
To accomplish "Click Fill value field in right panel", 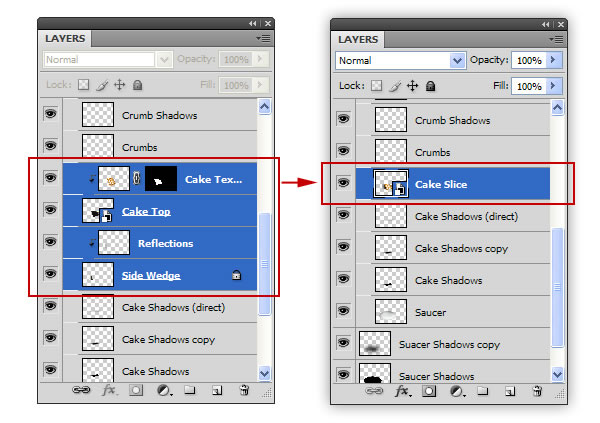I will click(529, 86).
